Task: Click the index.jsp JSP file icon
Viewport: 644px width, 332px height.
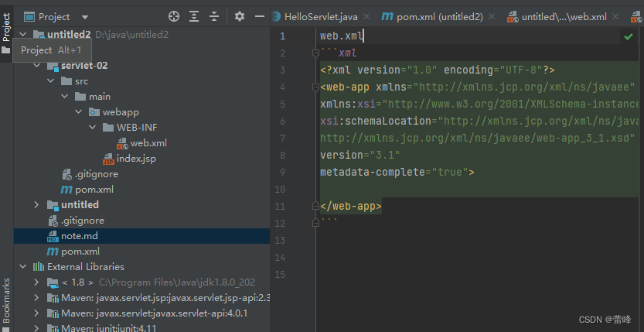Action: point(108,159)
